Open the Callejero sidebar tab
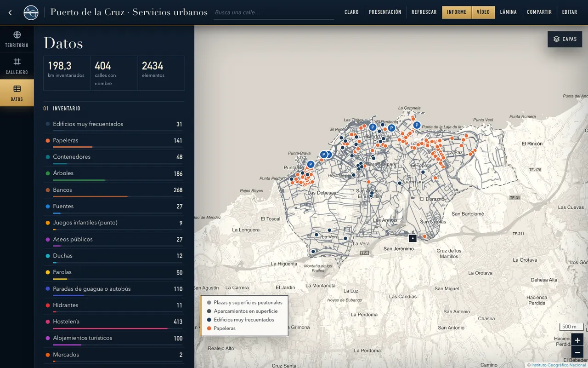The width and height of the screenshot is (588, 368). [x=17, y=66]
